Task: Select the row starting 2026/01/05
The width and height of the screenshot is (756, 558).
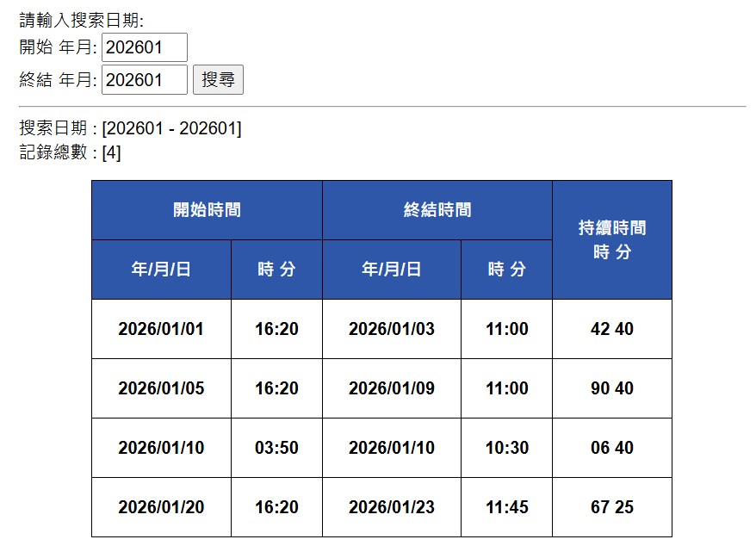Action: [160, 387]
